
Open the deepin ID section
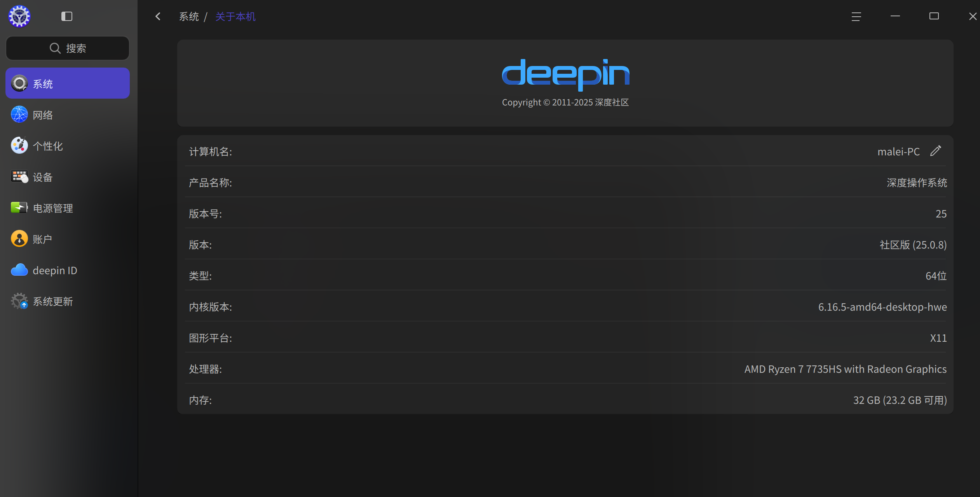click(68, 270)
